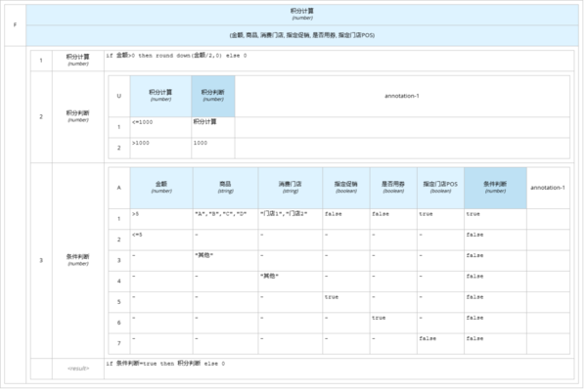Open hit policy A in 条件判断 table
Viewport: 587px width, 392px height.
(x=118, y=188)
